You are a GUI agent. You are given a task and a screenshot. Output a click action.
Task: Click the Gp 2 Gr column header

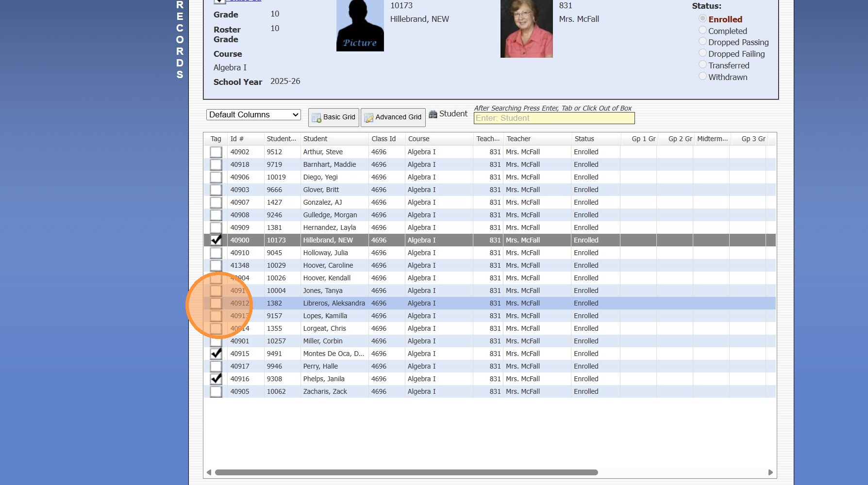point(680,139)
